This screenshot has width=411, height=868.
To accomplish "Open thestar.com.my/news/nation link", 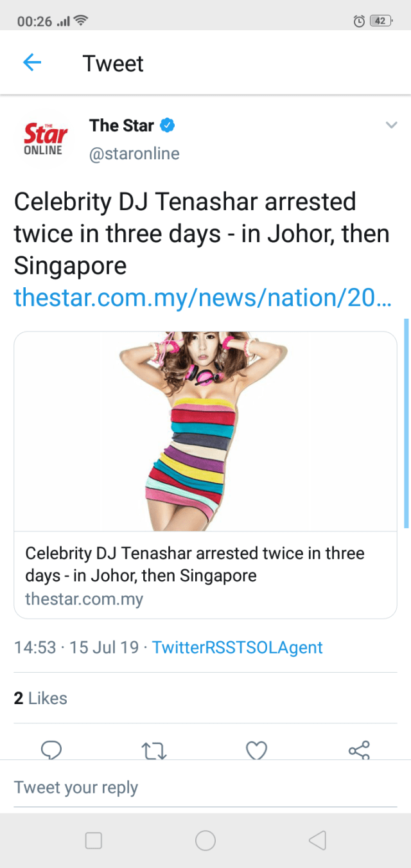I will pyautogui.click(x=202, y=297).
